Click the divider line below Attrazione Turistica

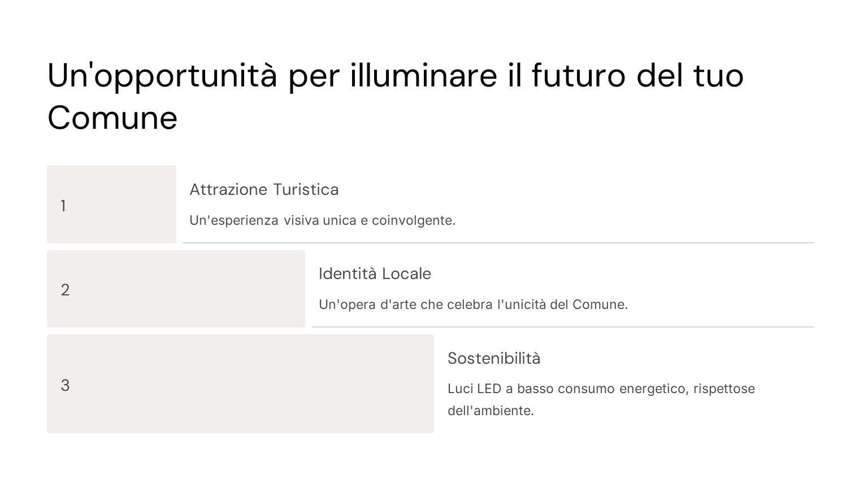pyautogui.click(x=498, y=243)
